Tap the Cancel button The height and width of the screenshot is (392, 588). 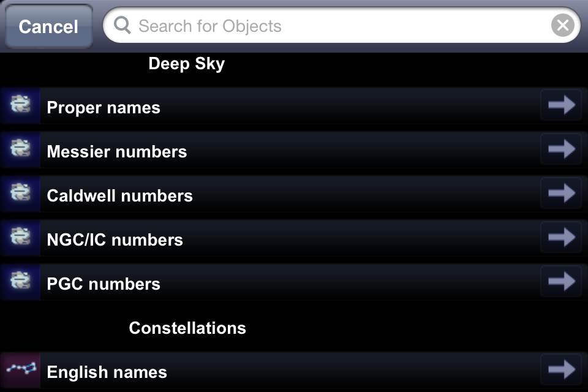[48, 26]
